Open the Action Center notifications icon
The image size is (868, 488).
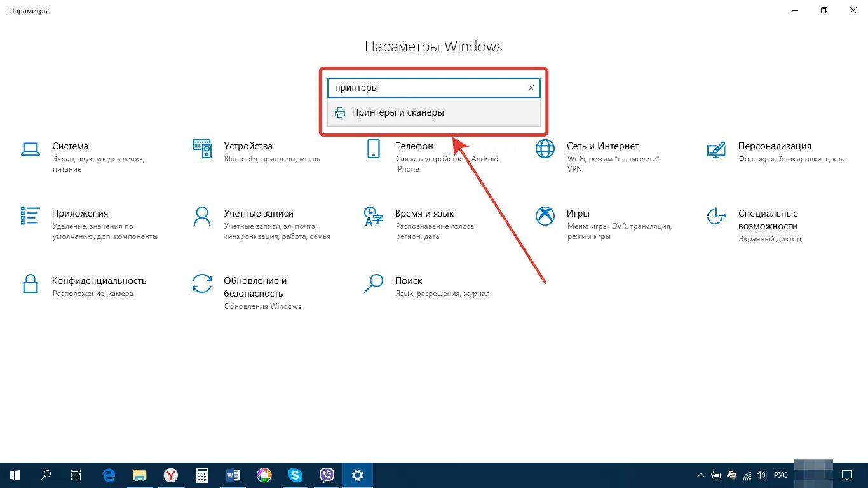[x=847, y=475]
